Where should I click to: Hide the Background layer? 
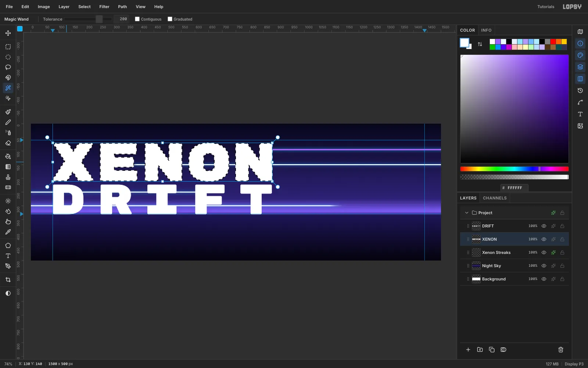[x=544, y=279]
